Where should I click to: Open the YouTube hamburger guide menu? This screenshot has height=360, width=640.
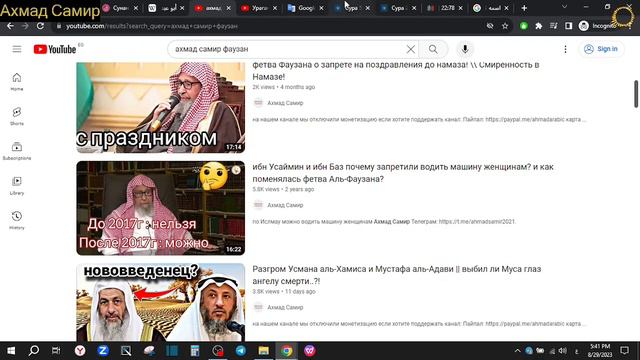(x=17, y=49)
